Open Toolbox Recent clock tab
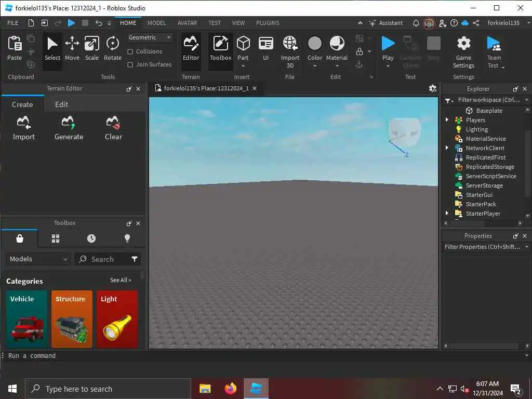The image size is (532, 399). [91, 238]
